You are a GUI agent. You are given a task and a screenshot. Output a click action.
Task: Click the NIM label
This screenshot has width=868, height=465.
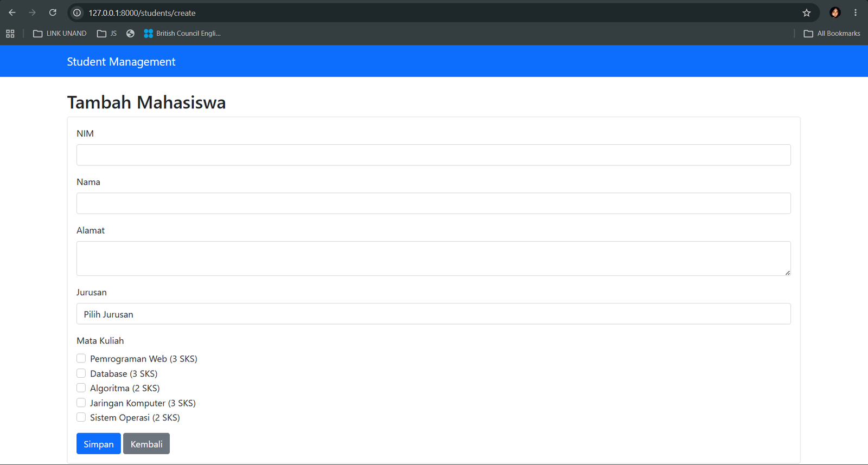click(85, 134)
